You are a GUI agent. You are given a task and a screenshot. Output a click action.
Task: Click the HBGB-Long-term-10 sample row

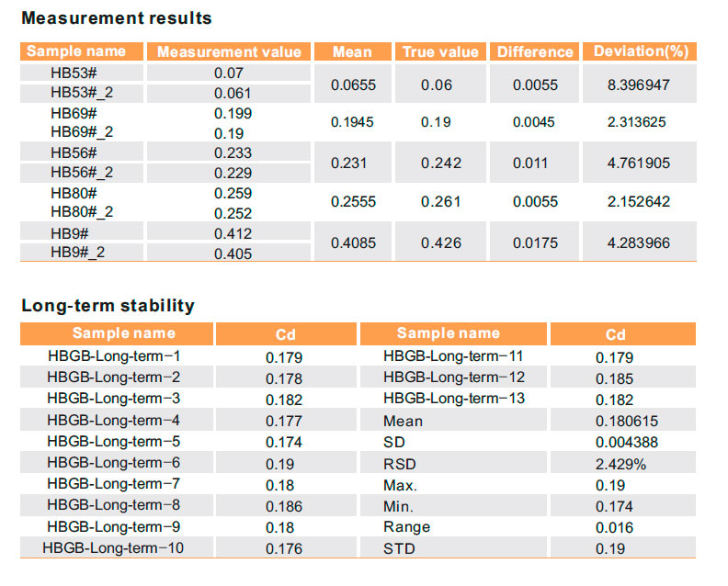[x=113, y=548]
